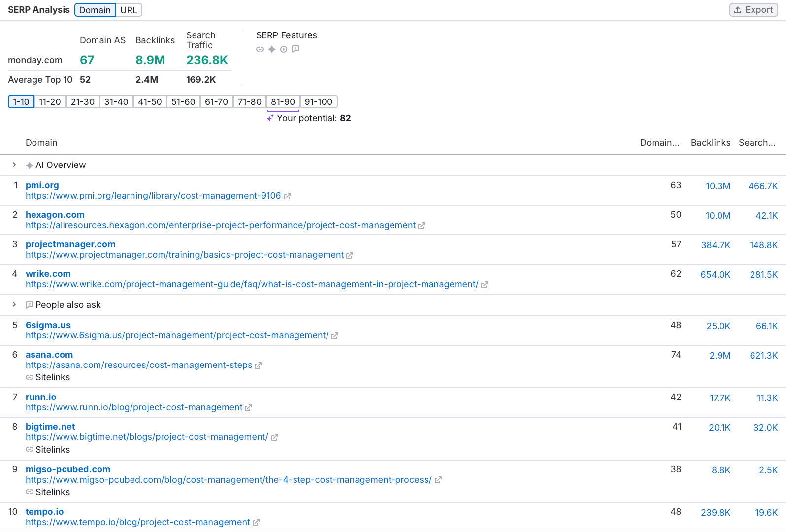Click monday.com Domain AS value 67
The height and width of the screenshot is (532, 786).
(x=87, y=60)
